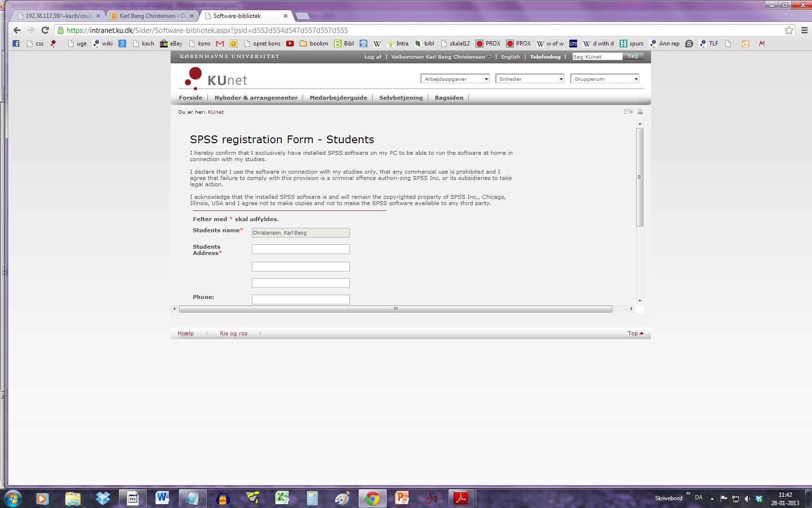Viewport: 812px width, 508px height.
Task: Click the horizontal scrollbar thumb under the form
Action: [395, 309]
